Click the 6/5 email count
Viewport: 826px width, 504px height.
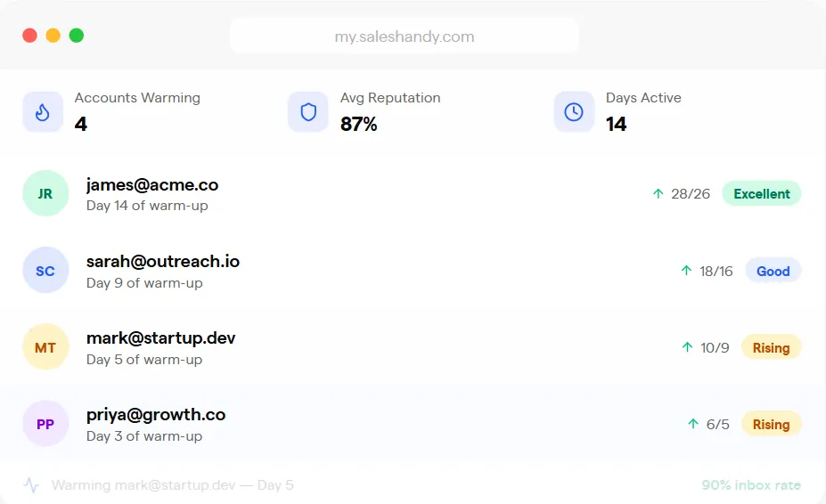tap(718, 424)
